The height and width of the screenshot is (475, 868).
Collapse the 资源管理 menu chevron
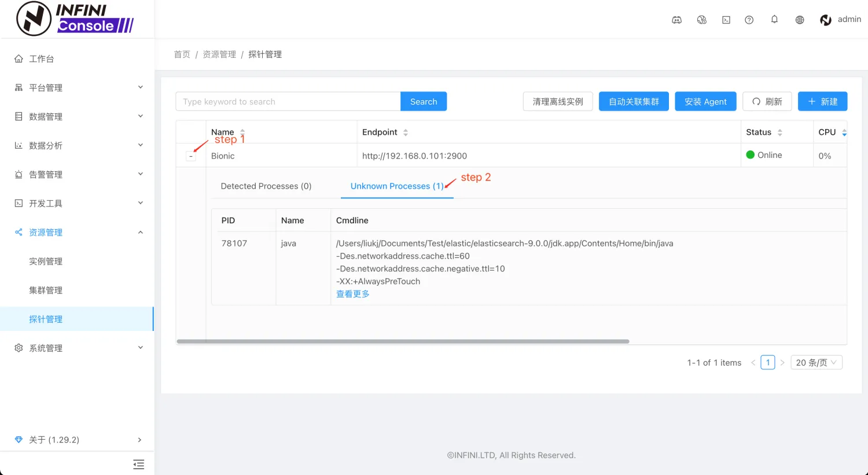pos(141,232)
